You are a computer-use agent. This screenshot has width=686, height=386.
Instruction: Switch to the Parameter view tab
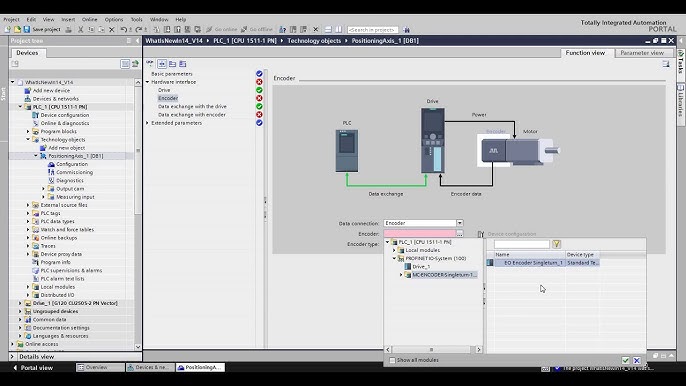pyautogui.click(x=642, y=53)
